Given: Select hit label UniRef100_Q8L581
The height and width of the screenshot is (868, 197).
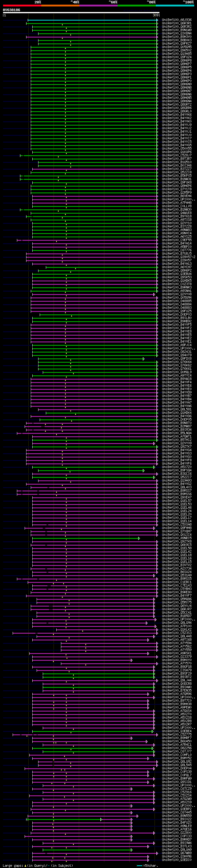Looking at the screenshot, I should pyautogui.click(x=176, y=410).
